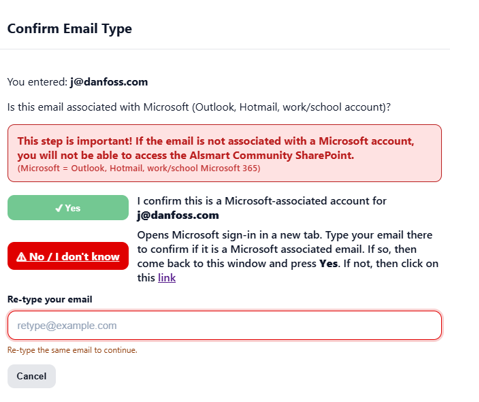The width and height of the screenshot is (479, 402).
Task: Focus the Re-type your email field
Action: (225, 325)
